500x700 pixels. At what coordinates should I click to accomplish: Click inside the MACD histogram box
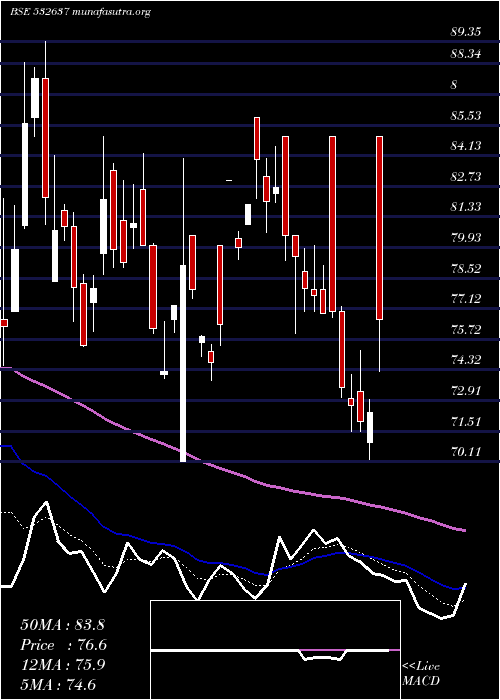275,650
